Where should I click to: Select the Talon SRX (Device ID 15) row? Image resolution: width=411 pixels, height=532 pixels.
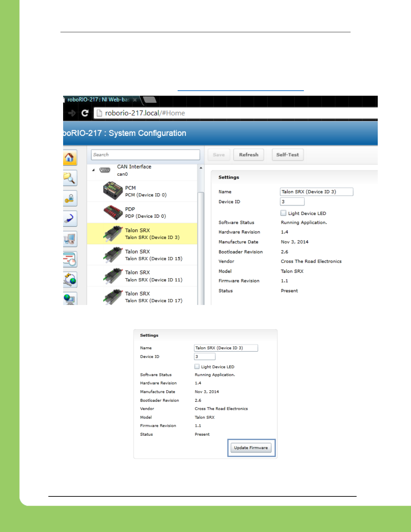(142, 255)
